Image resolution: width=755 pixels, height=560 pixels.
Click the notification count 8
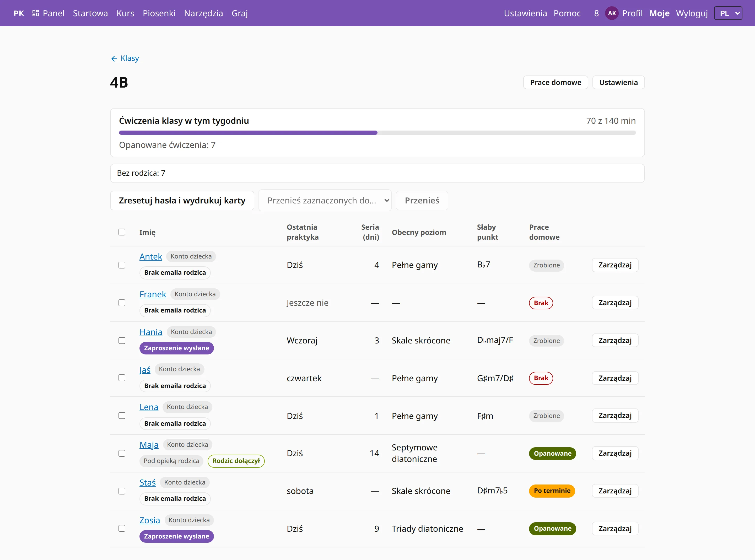(596, 13)
